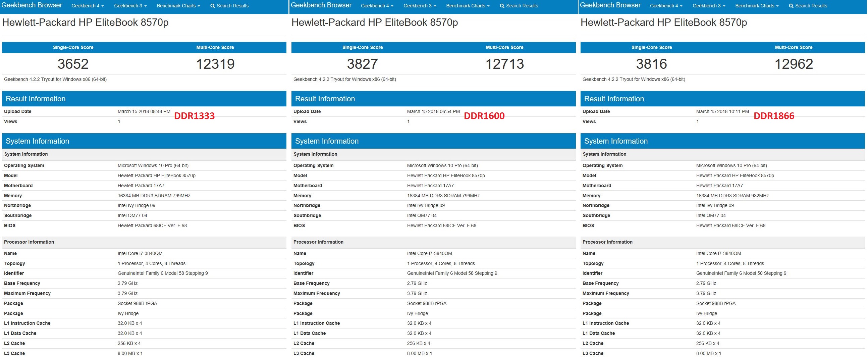Click the upload date March 15 2018 10:11 PM
The height and width of the screenshot is (357, 868).
(x=722, y=112)
